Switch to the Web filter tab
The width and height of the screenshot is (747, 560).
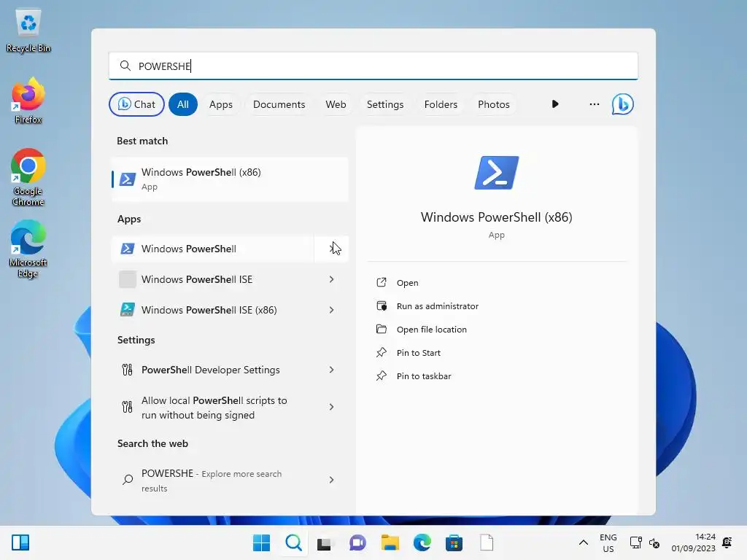click(336, 104)
